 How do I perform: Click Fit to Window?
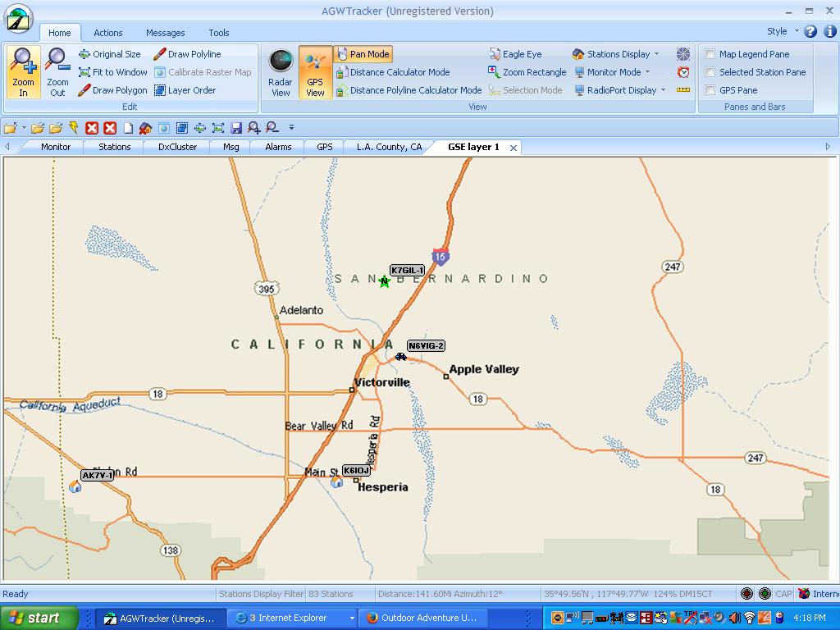click(x=113, y=72)
